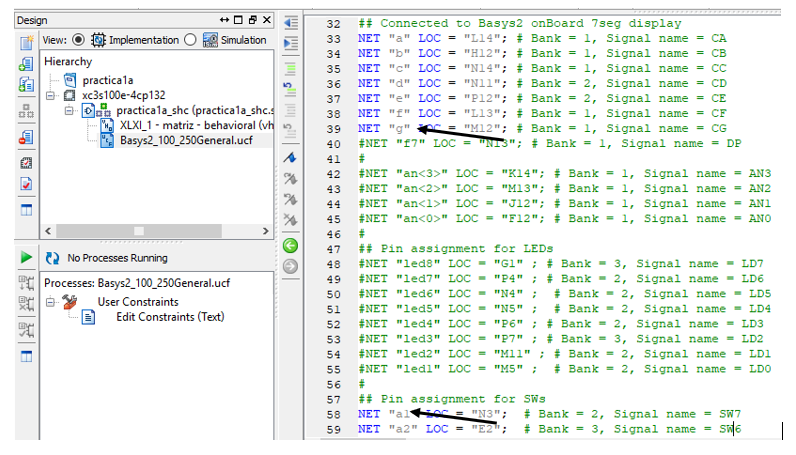The image size is (796, 455).
Task: Click the layout icon in Processes toolbar
Action: pyautogui.click(x=26, y=356)
